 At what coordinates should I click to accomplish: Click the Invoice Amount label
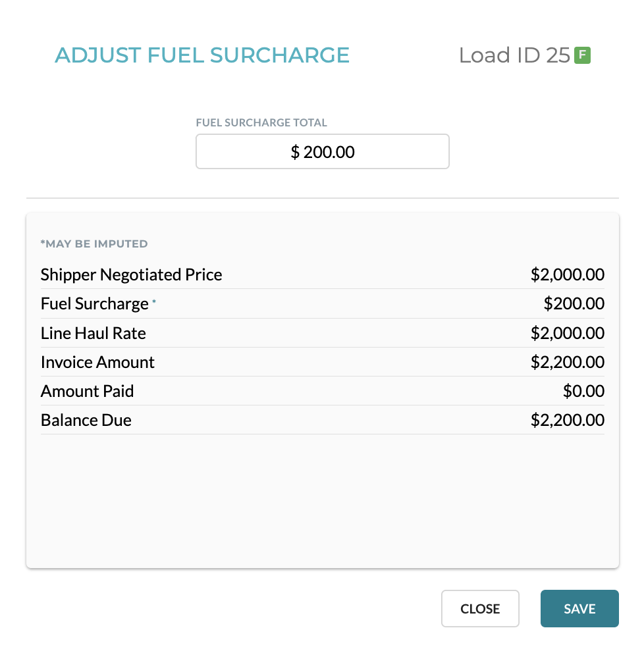point(97,362)
